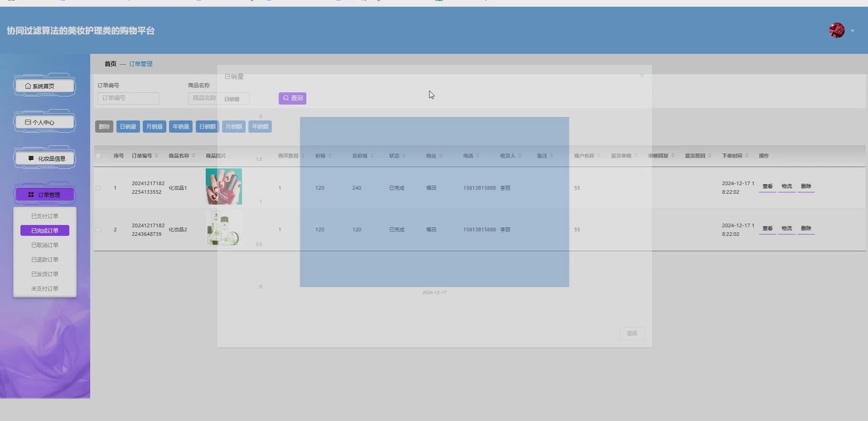868x421 pixels.
Task: Click 查看 for order 化妆品1
Action: 767,187
